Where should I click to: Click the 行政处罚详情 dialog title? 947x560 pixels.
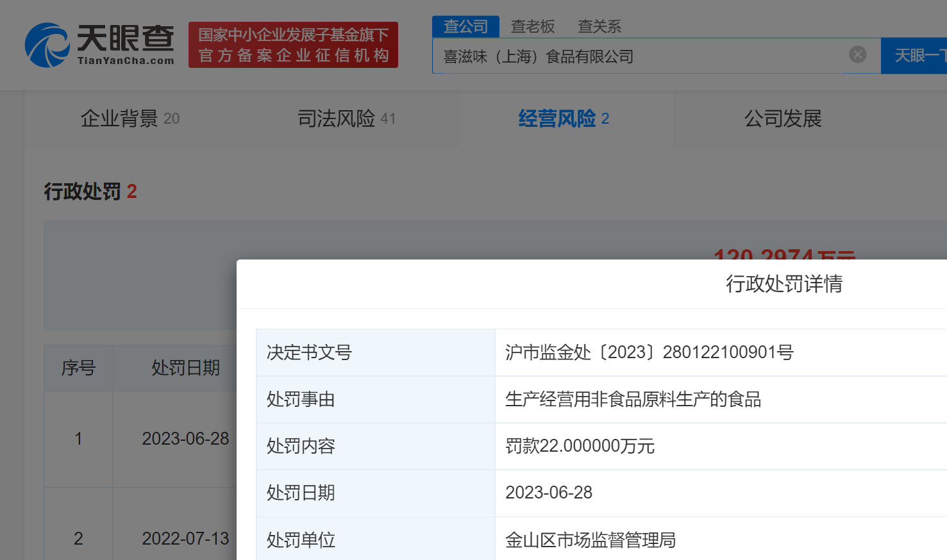(784, 284)
